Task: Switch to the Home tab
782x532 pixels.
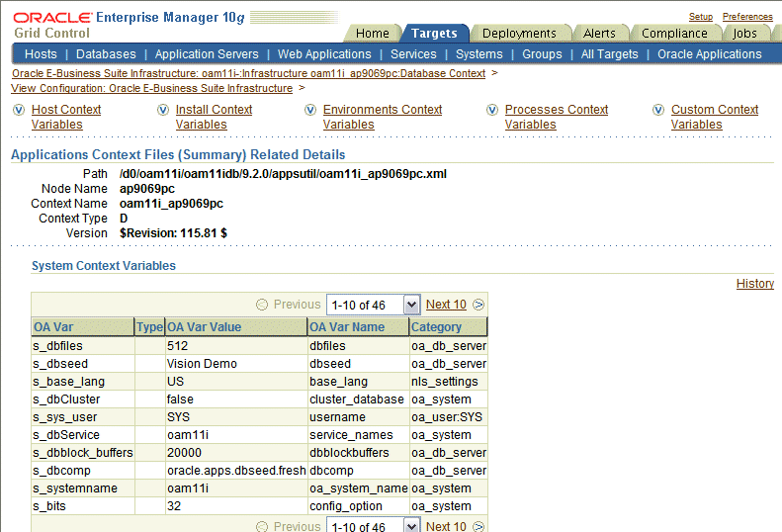Action: [372, 34]
